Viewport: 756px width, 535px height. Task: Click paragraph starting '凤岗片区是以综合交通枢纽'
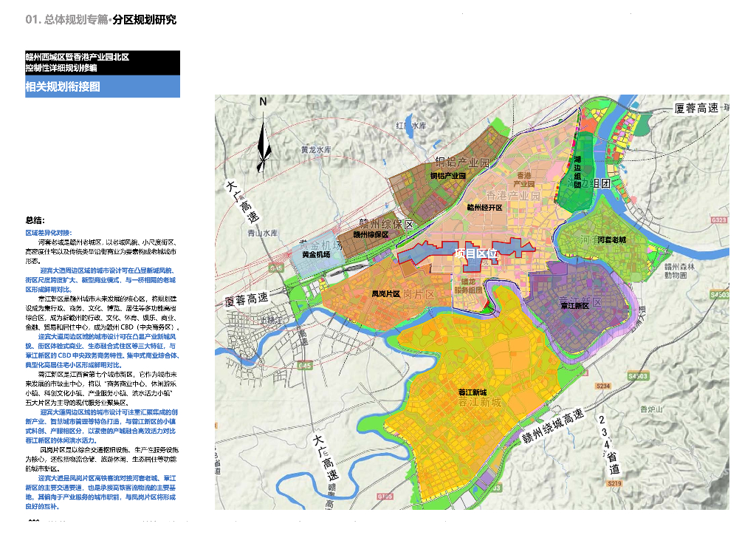point(100,459)
